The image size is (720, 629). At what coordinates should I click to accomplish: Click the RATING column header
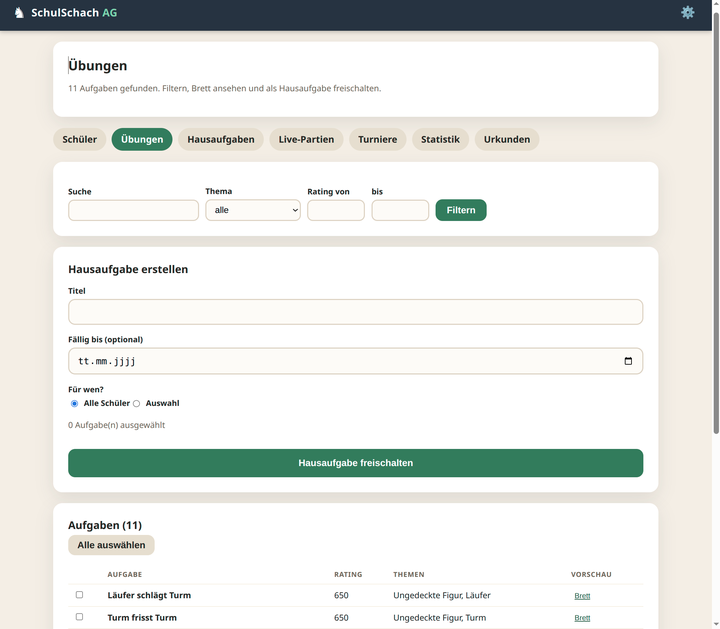(348, 574)
